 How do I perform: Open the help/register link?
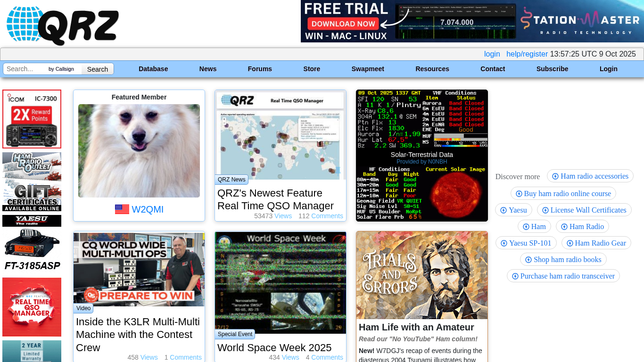click(527, 54)
